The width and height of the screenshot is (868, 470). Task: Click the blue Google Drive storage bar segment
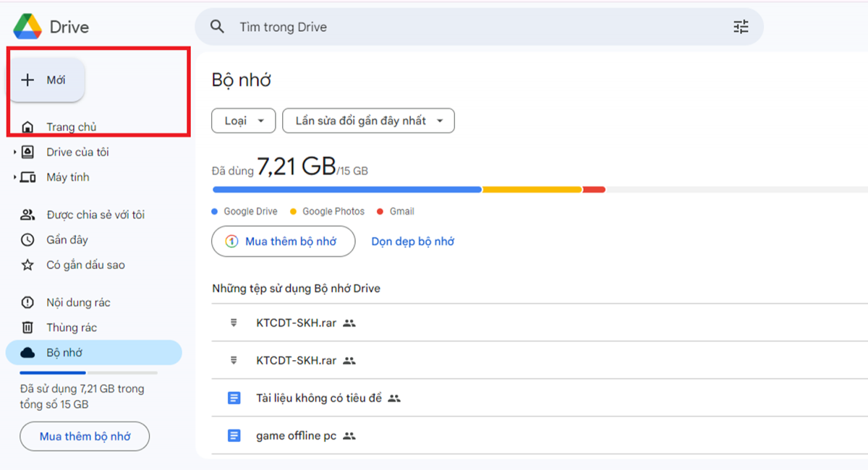(x=347, y=189)
